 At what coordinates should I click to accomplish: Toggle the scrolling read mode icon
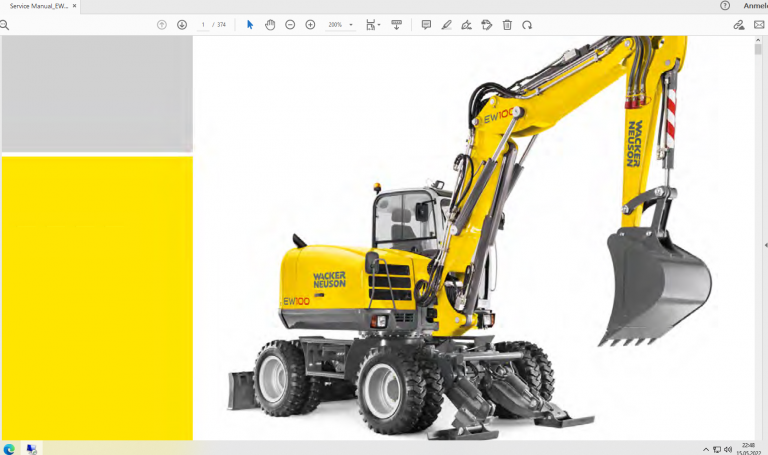coord(396,24)
